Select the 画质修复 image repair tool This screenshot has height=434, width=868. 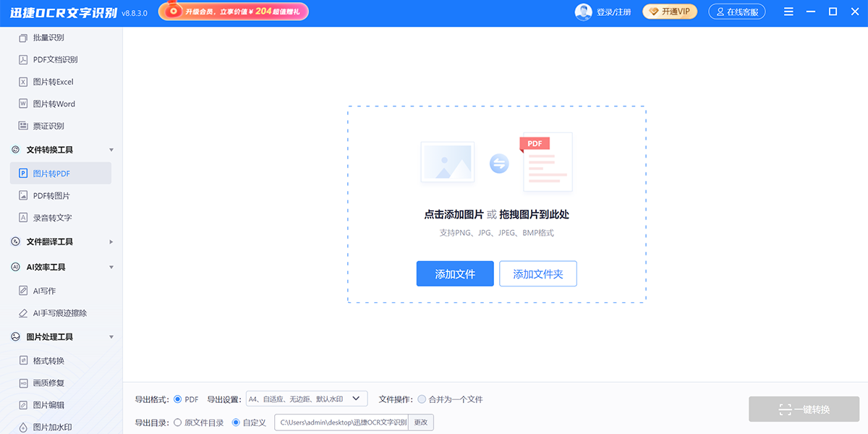[48, 382]
